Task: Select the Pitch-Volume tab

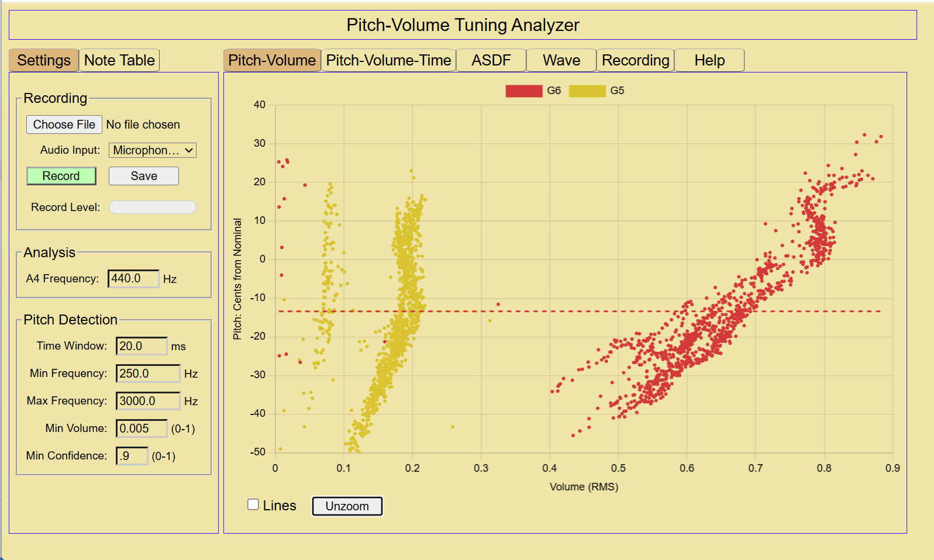Action: pyautogui.click(x=272, y=60)
